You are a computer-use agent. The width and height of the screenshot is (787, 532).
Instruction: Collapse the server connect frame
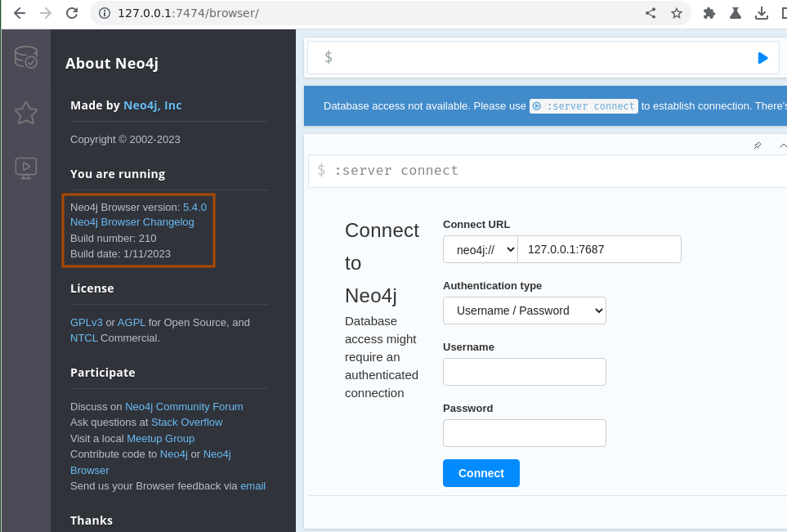tap(782, 145)
